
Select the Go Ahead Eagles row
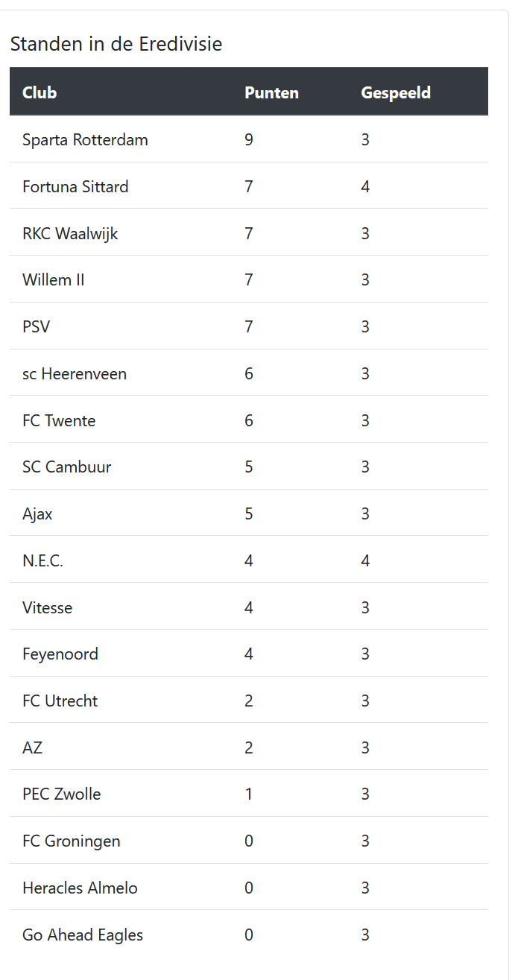[x=249, y=934]
